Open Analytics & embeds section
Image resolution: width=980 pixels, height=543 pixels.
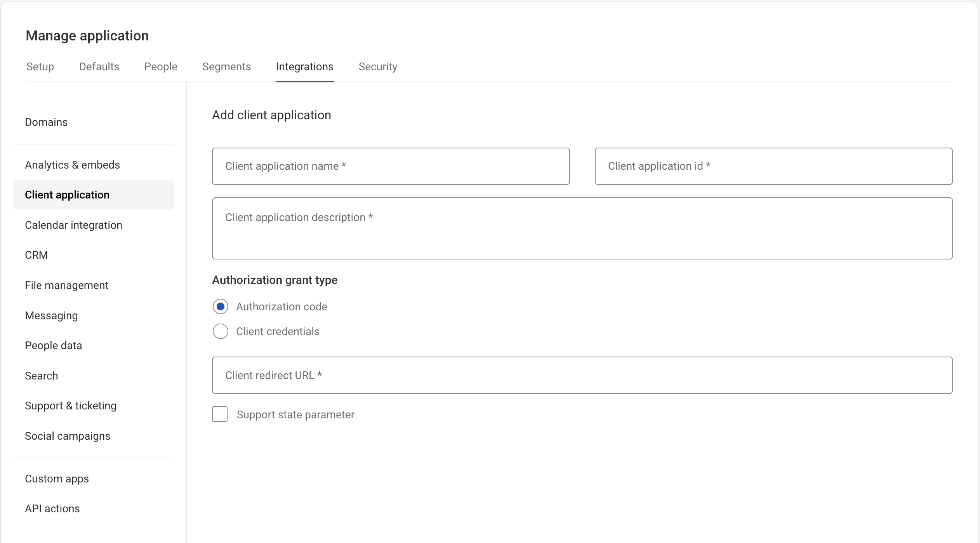pos(72,165)
